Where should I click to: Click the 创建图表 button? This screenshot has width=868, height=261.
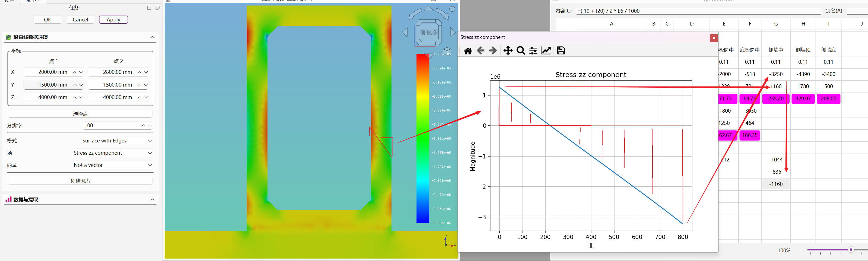[x=80, y=181]
